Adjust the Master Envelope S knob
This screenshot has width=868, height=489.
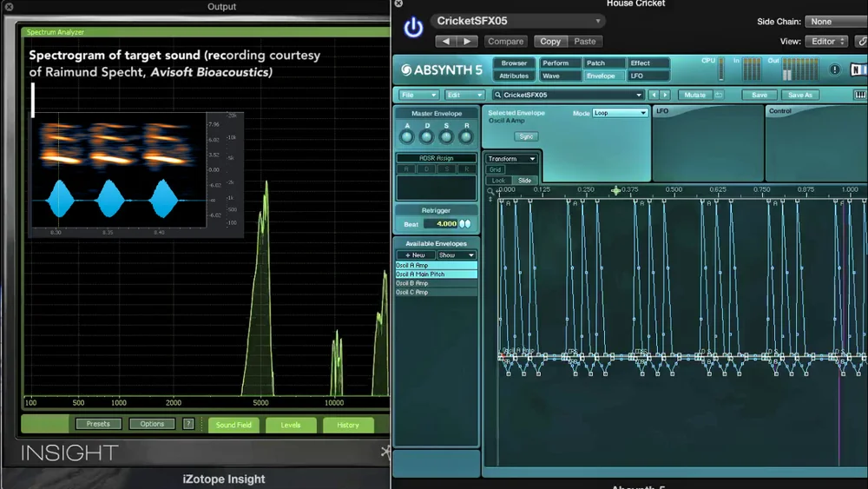click(446, 136)
